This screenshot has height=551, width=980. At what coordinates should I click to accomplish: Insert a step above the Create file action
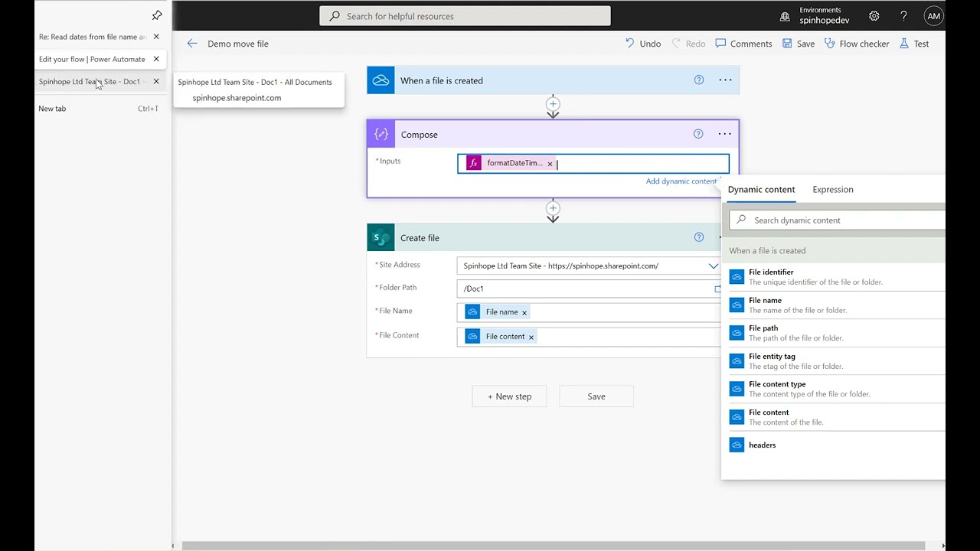click(x=553, y=208)
